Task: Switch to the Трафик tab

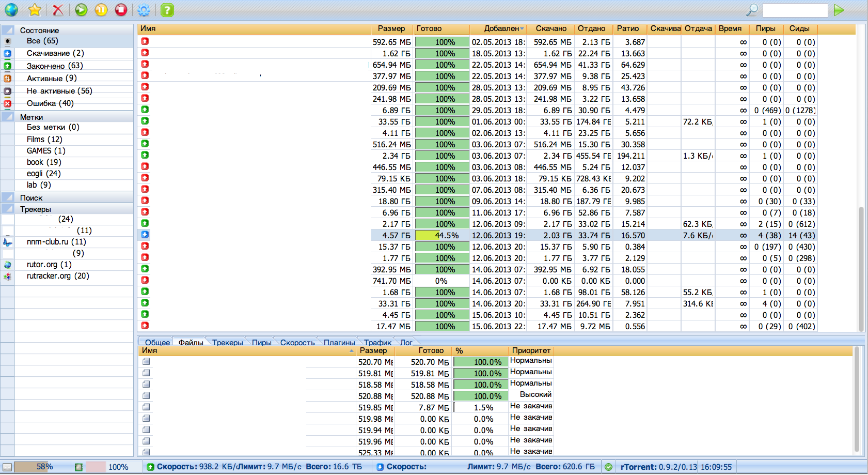Action: 377,342
